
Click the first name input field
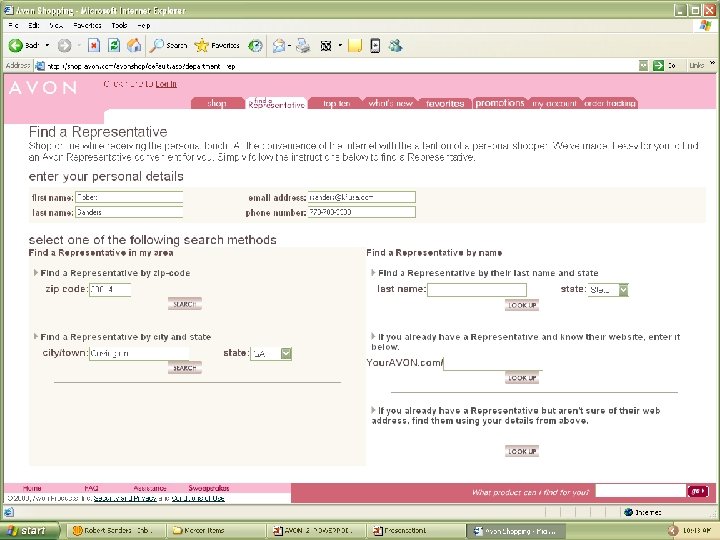pyautogui.click(x=129, y=197)
